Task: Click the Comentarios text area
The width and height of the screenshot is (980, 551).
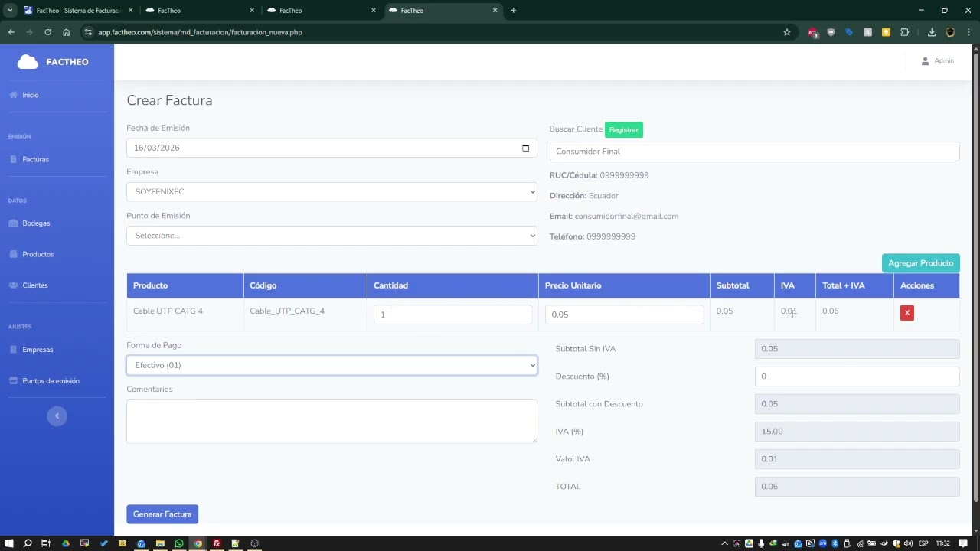Action: click(332, 421)
